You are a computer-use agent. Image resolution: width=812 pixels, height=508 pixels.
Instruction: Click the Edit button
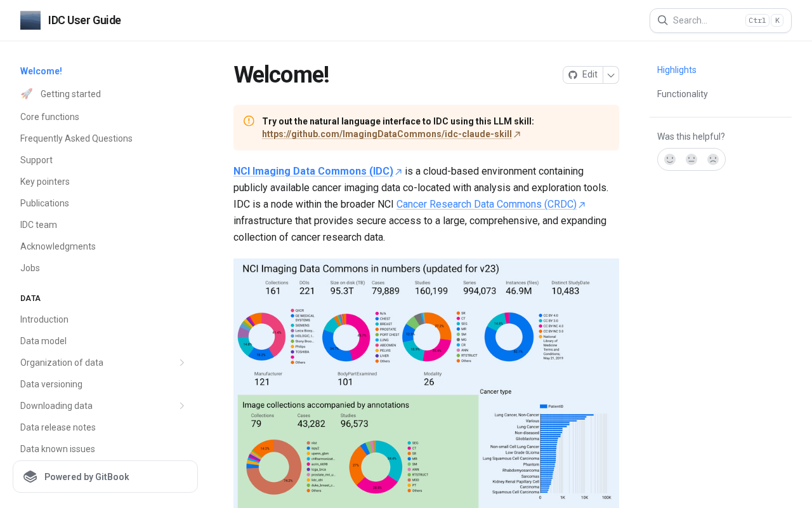tap(583, 75)
